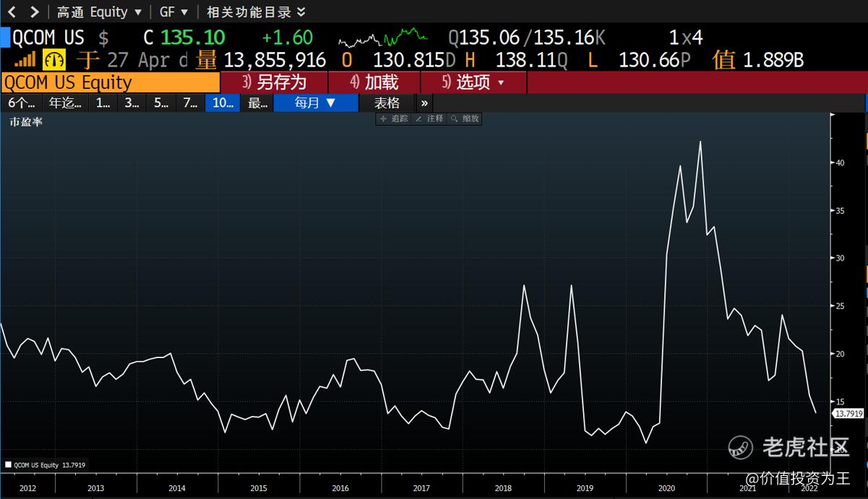Select the 1-year range tab
Viewport: 868px width, 499px height.
pyautogui.click(x=103, y=103)
